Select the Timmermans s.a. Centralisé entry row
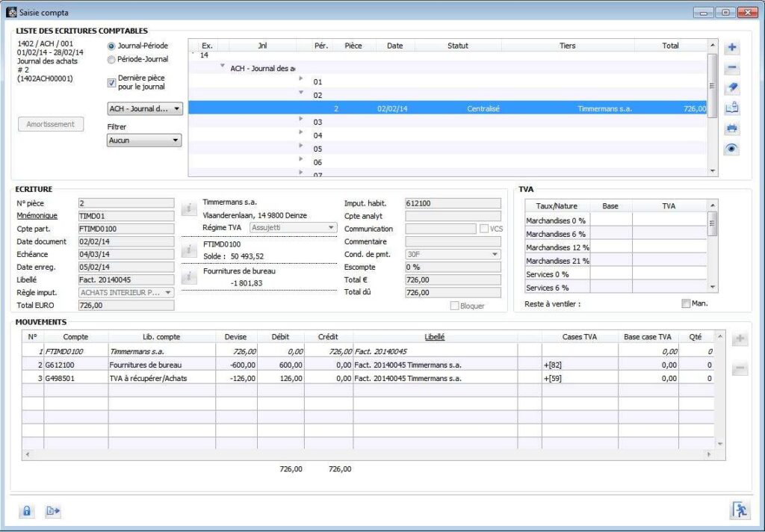The image size is (765, 532). [447, 108]
